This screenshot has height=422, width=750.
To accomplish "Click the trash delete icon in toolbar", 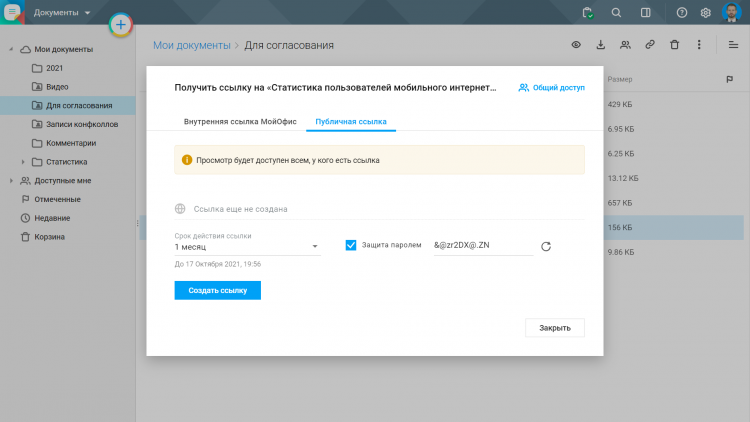I will click(675, 45).
